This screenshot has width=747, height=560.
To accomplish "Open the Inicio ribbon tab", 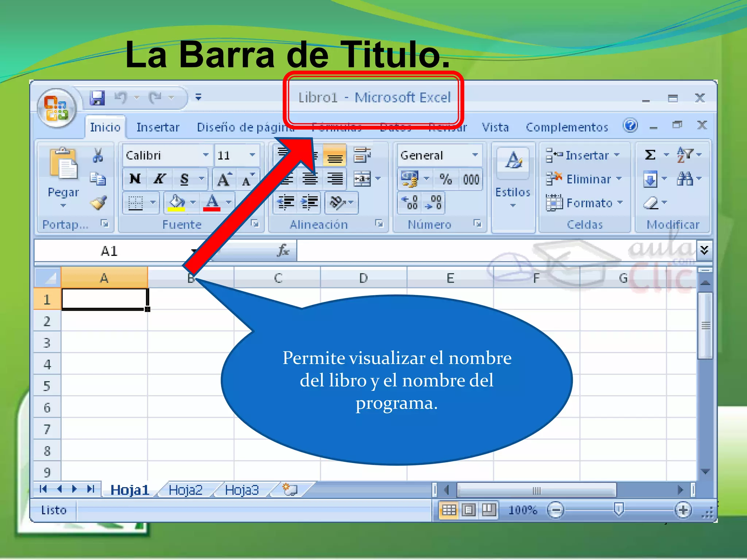I will click(x=105, y=127).
